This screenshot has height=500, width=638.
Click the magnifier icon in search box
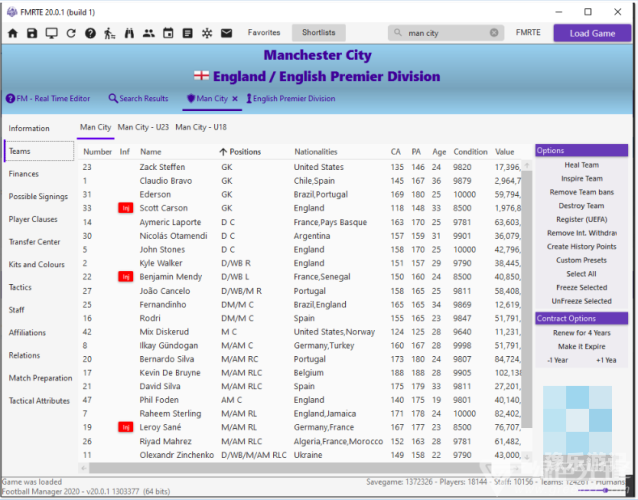(x=398, y=33)
